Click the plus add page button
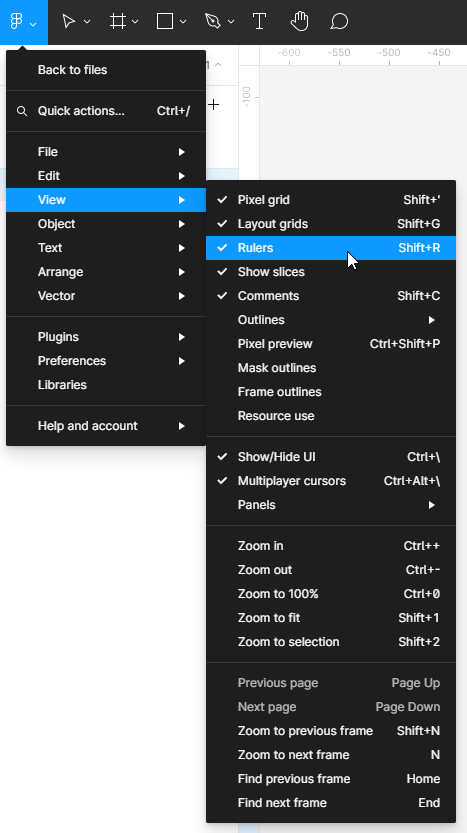This screenshot has width=467, height=833. pos(214,105)
